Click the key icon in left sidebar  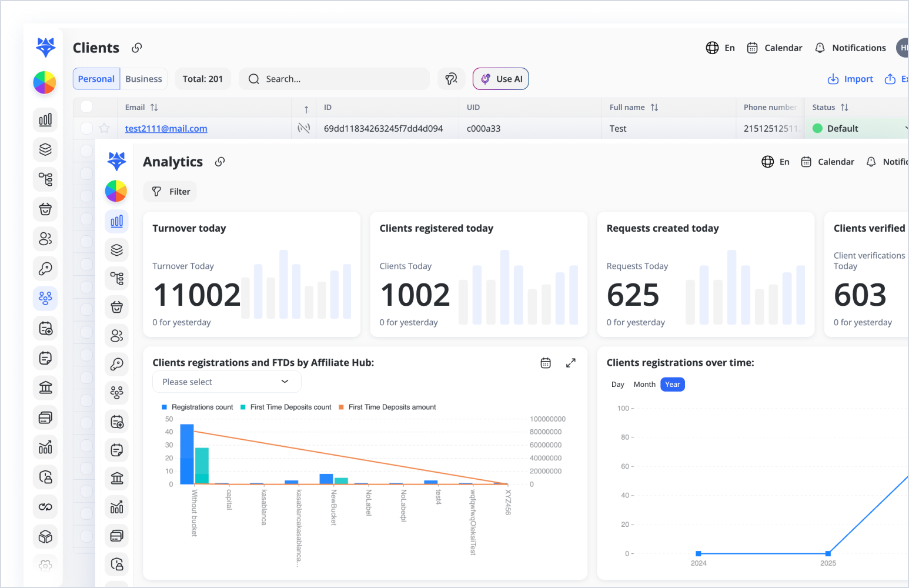45,269
